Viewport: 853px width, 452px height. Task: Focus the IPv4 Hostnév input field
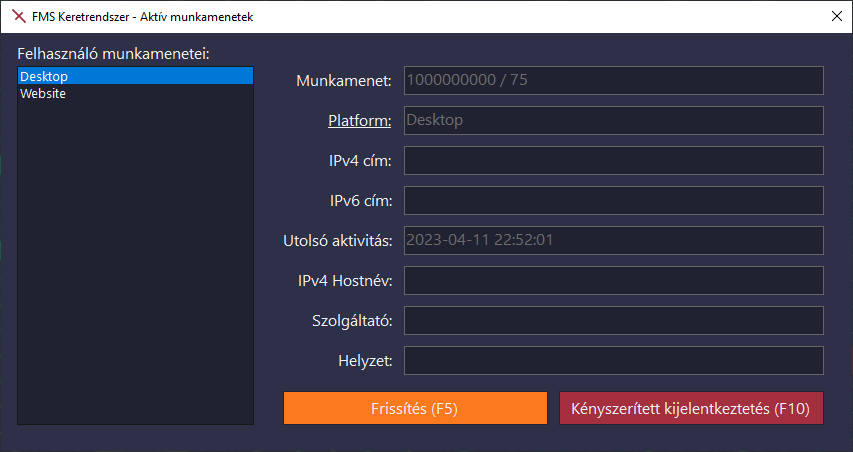pyautogui.click(x=613, y=281)
